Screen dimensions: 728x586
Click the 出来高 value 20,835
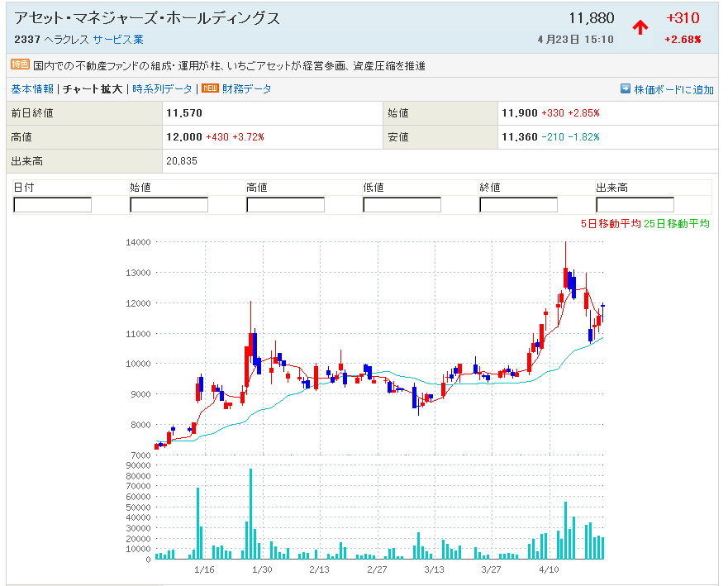(182, 161)
